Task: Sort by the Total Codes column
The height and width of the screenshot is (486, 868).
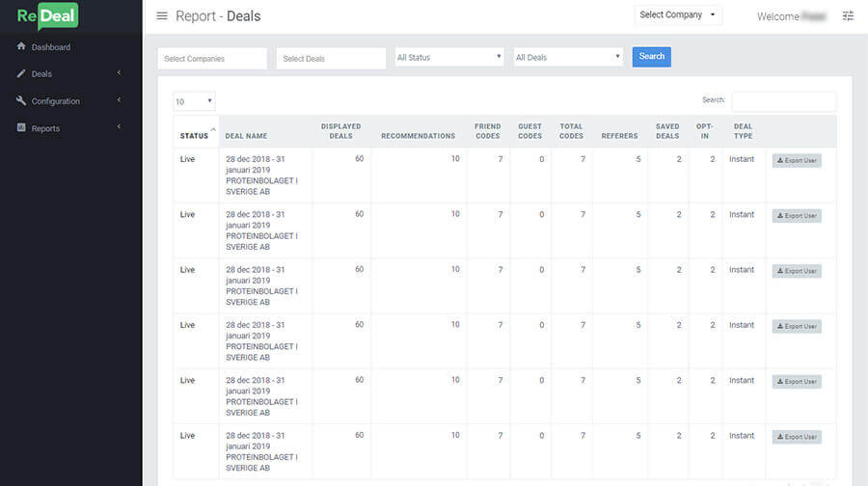Action: point(571,132)
